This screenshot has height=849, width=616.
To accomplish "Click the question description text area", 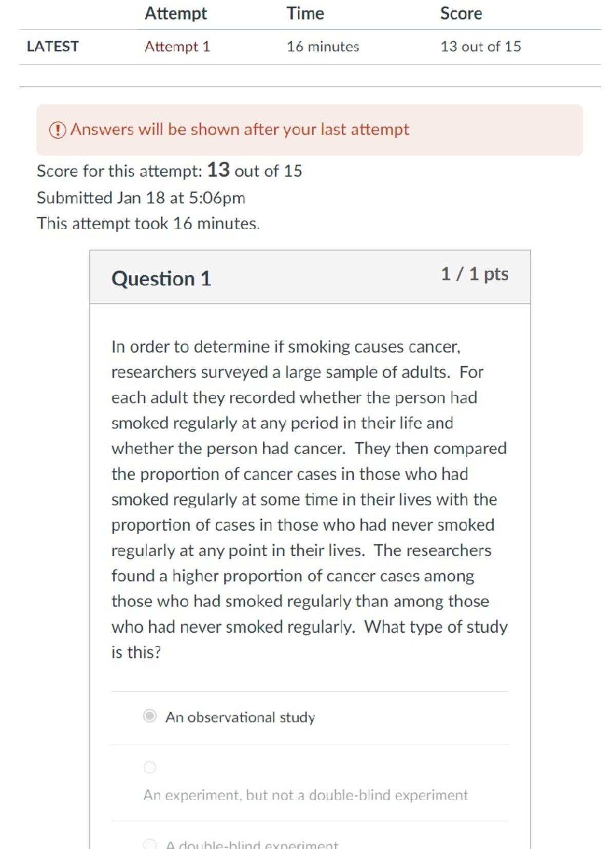I will [x=308, y=498].
